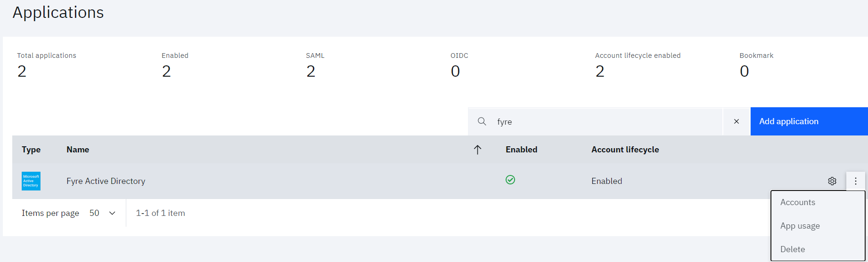Image resolution: width=868 pixels, height=262 pixels.
Task: Click the green enabled checkmark icon
Action: click(510, 180)
